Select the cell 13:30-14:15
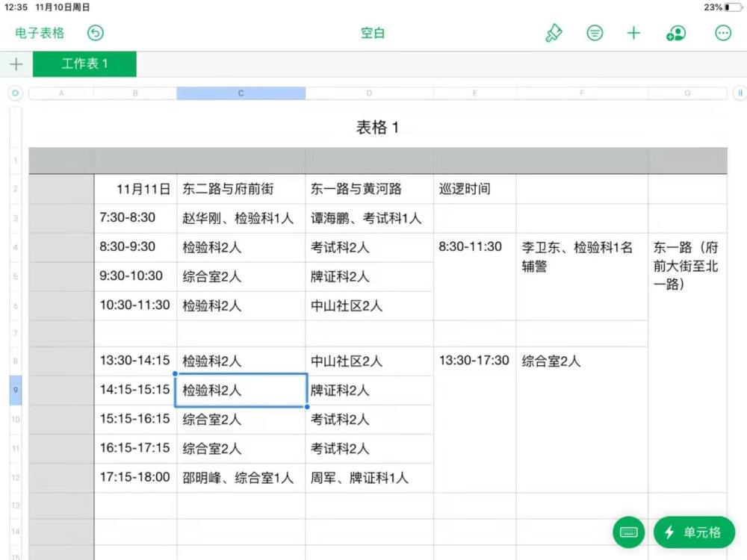The height and width of the screenshot is (560, 747). pos(135,361)
